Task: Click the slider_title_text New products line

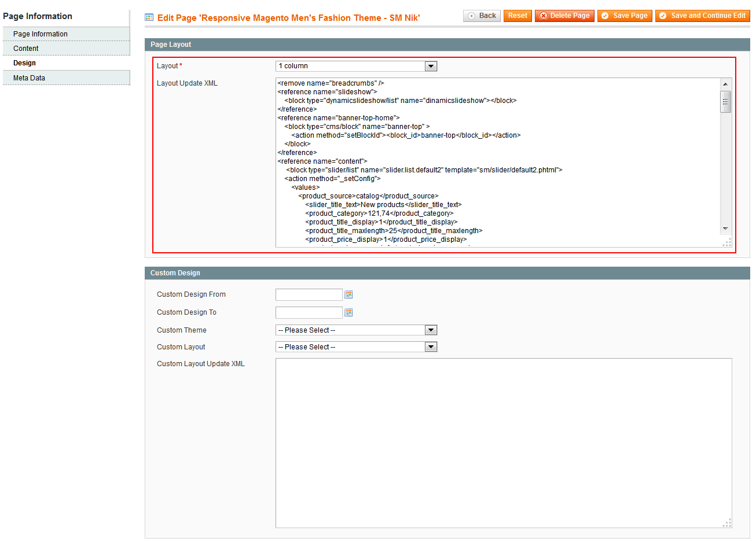Action: click(x=383, y=205)
